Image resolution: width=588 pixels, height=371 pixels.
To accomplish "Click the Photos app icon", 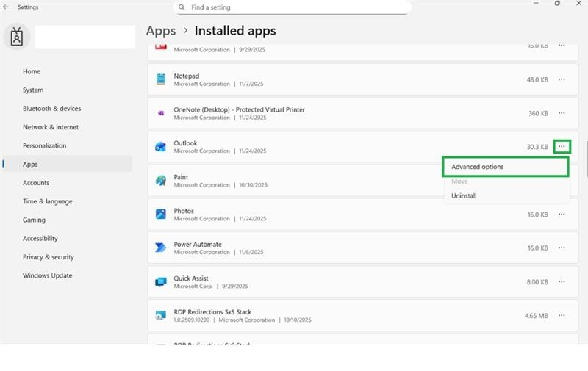I will click(160, 215).
